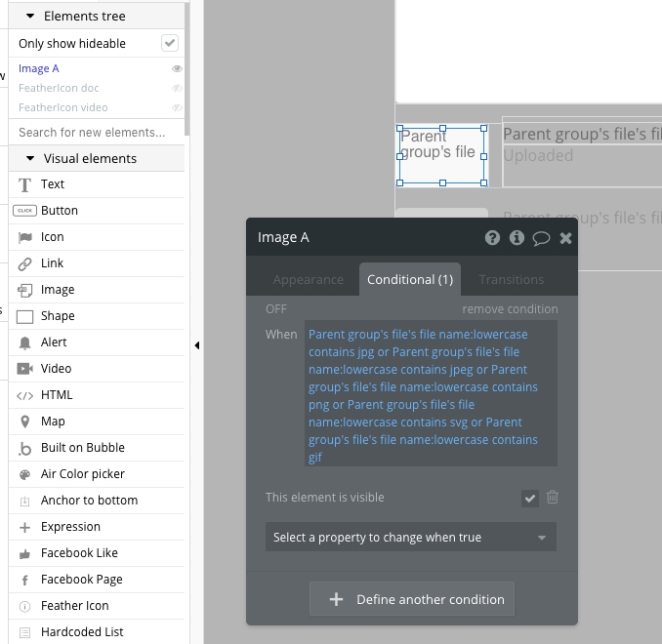The image size is (662, 644).
Task: Collapse the Elements tree section
Action: click(x=30, y=17)
